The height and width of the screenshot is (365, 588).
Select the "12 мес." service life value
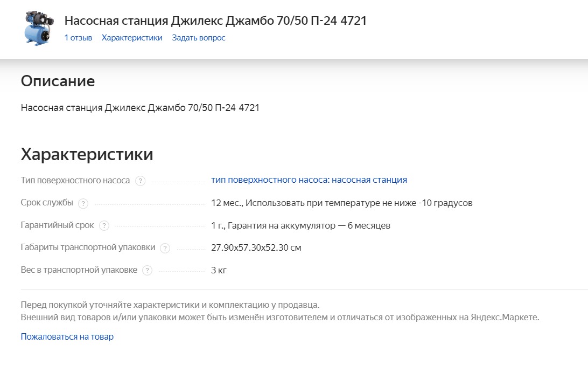coord(227,203)
